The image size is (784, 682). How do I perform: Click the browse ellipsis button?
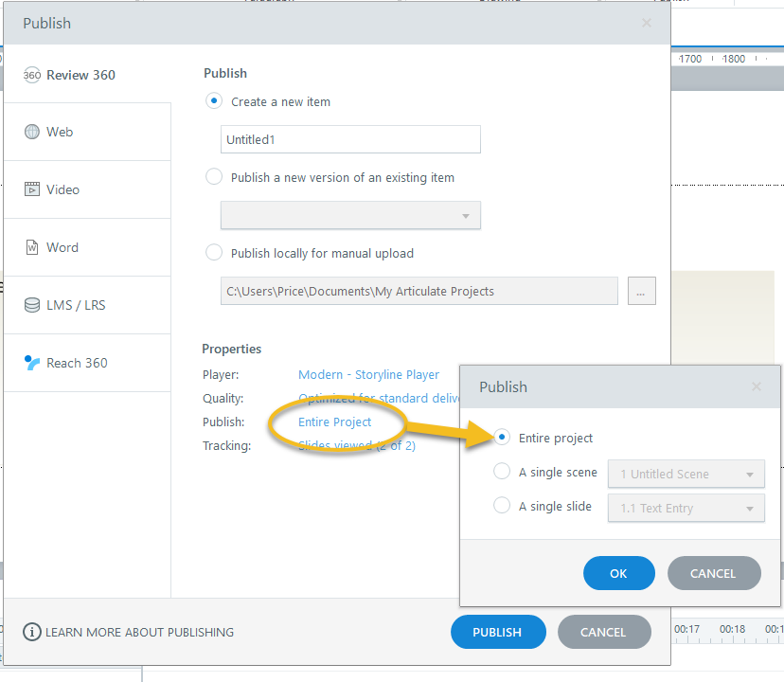641,292
